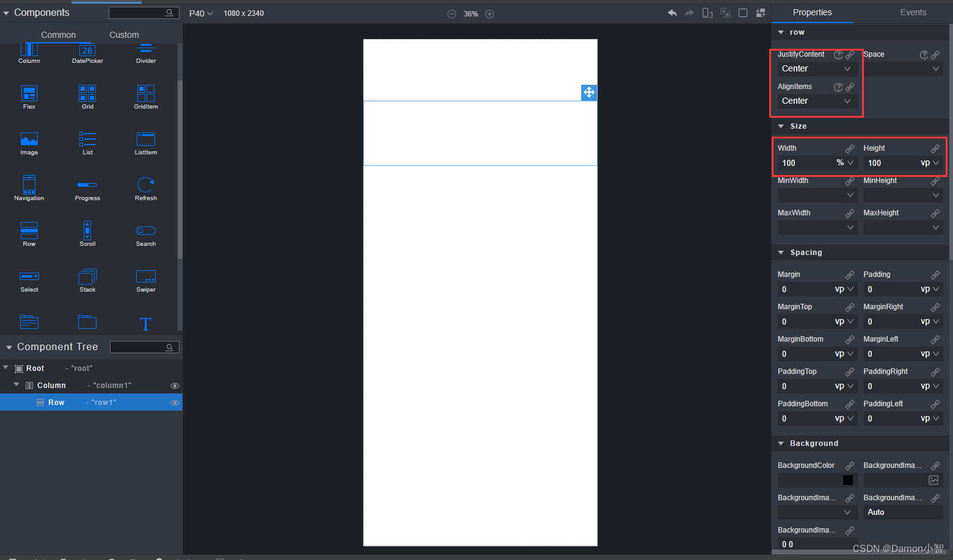The width and height of the screenshot is (953, 560).
Task: Pick the Navigation component
Action: coord(29,188)
